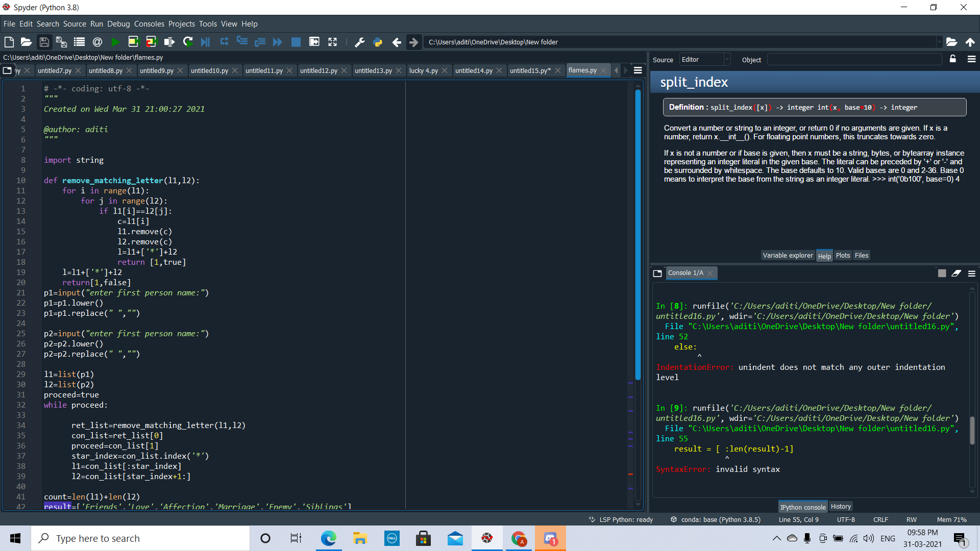Pin the Console 1/A tab open
This screenshot has width=980, height=551.
pos(658,273)
